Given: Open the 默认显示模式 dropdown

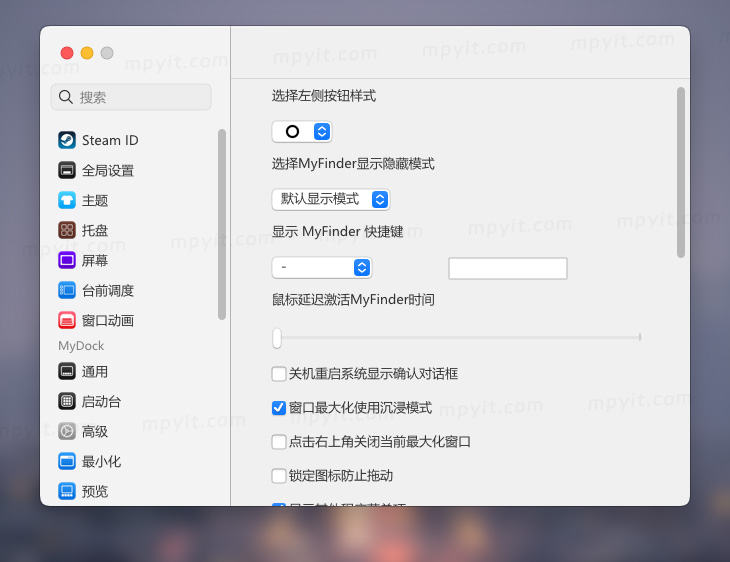Looking at the screenshot, I should coord(331,200).
